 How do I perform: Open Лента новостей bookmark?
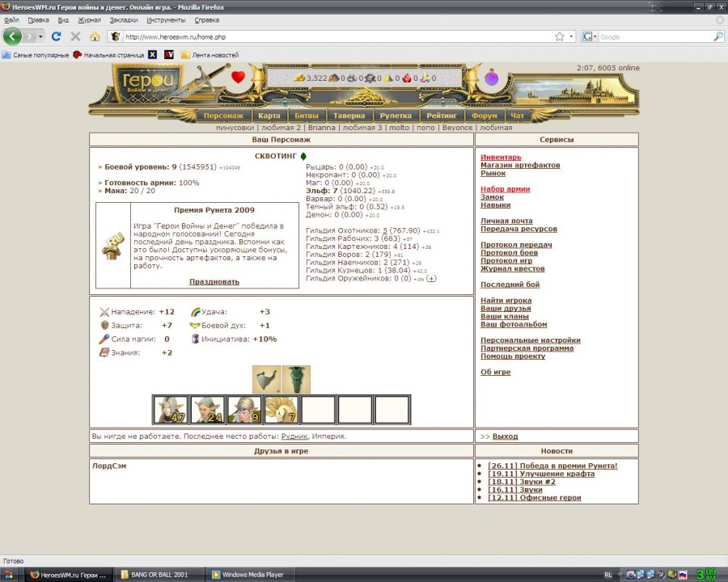pyautogui.click(x=210, y=55)
